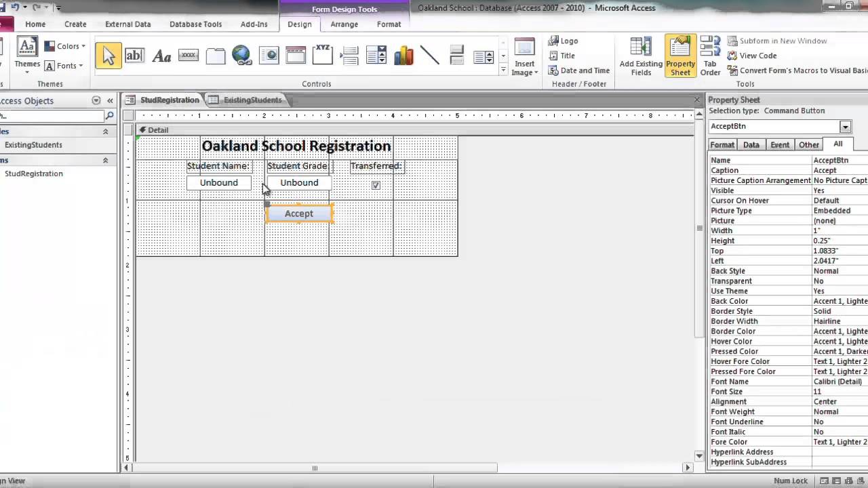
Task: Choose the Hyperlink globe control
Action: (242, 56)
